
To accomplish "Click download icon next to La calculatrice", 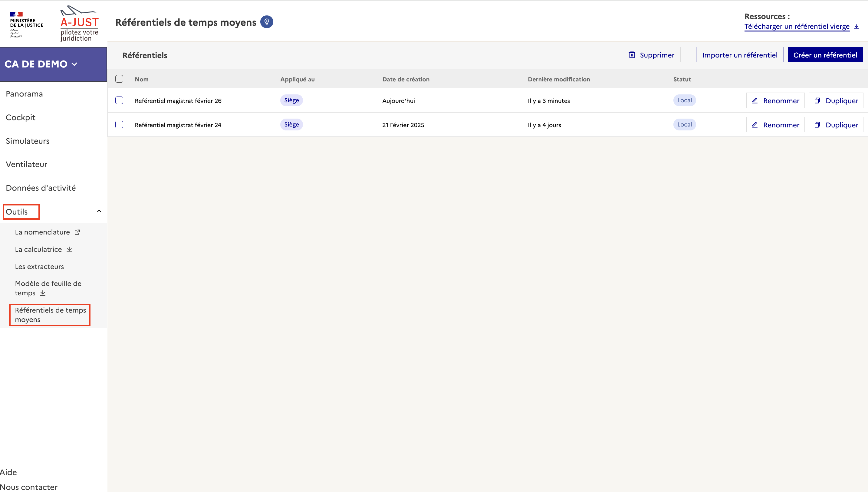I will [69, 249].
